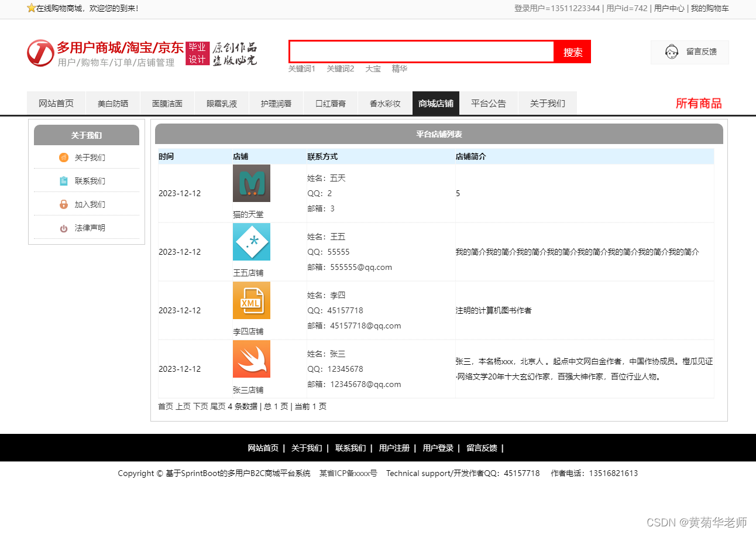Click 张三店铺 Swift bird logo
Image resolution: width=756 pixels, height=534 pixels.
pos(251,359)
